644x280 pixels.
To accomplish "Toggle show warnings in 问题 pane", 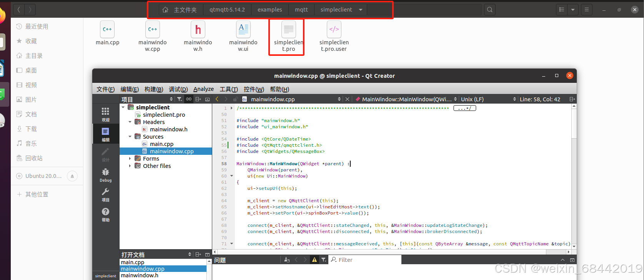I will pos(315,260).
